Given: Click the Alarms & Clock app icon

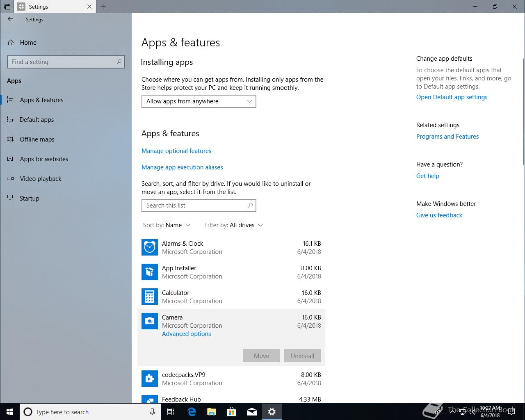Looking at the screenshot, I should point(150,247).
